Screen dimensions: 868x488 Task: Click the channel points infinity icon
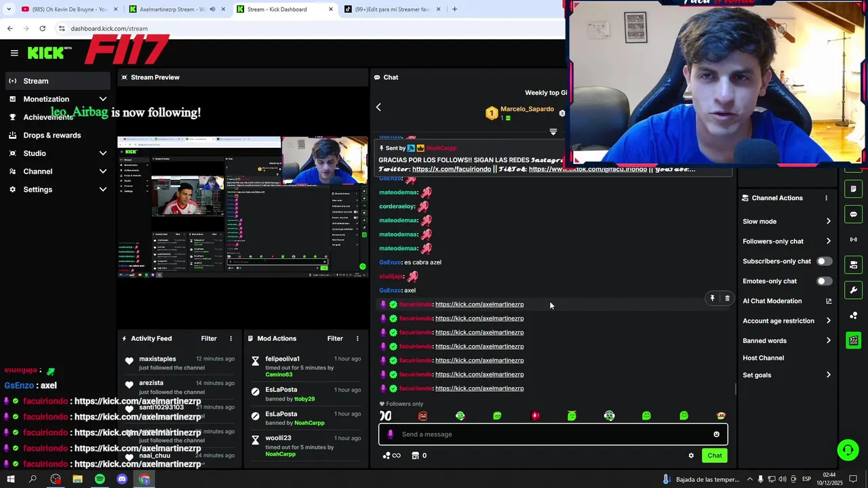[391, 455]
